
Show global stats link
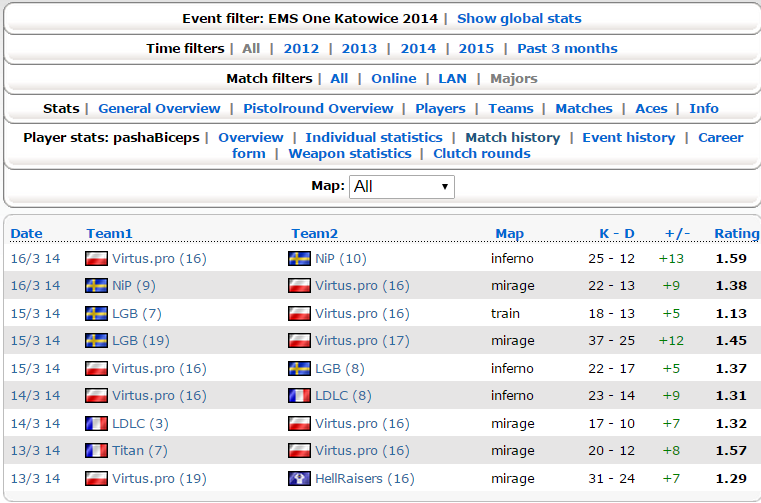[x=519, y=18]
